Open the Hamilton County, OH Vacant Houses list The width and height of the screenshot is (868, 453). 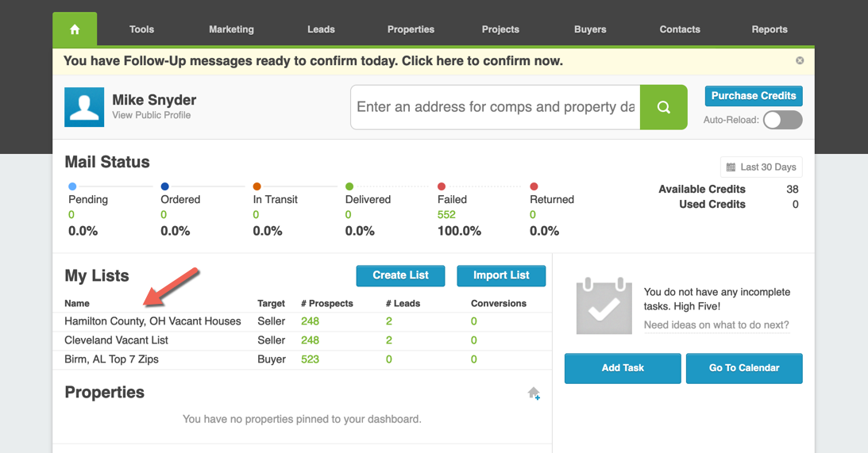[152, 321]
